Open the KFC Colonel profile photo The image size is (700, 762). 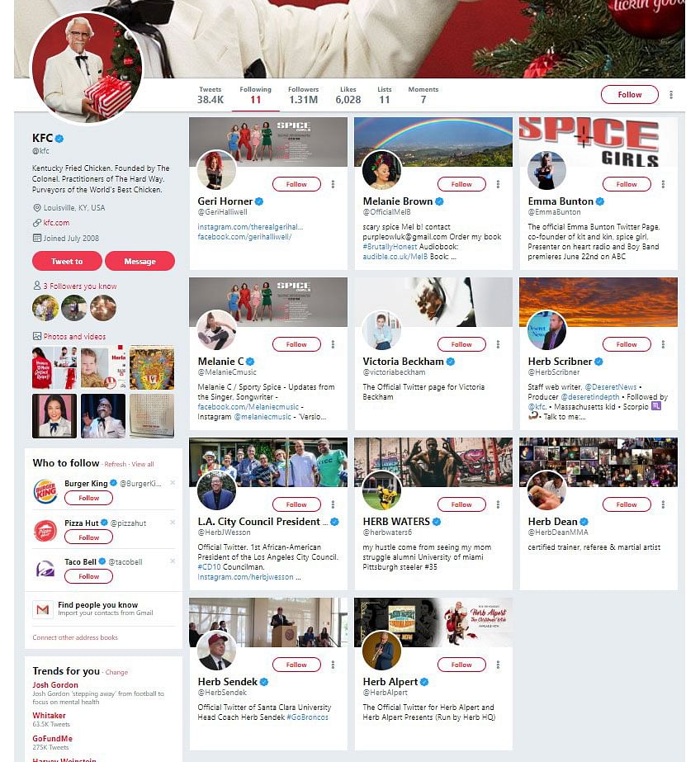(87, 68)
